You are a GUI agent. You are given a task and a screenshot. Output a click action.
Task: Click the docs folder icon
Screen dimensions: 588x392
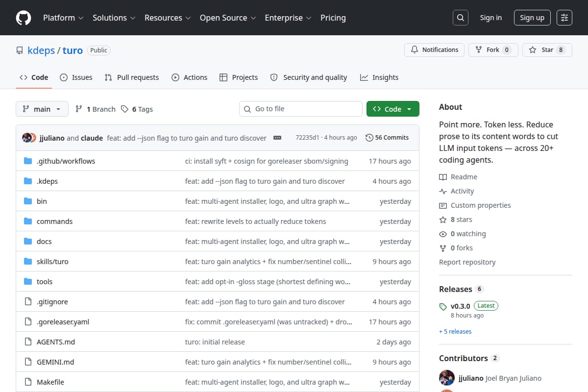pyautogui.click(x=28, y=241)
